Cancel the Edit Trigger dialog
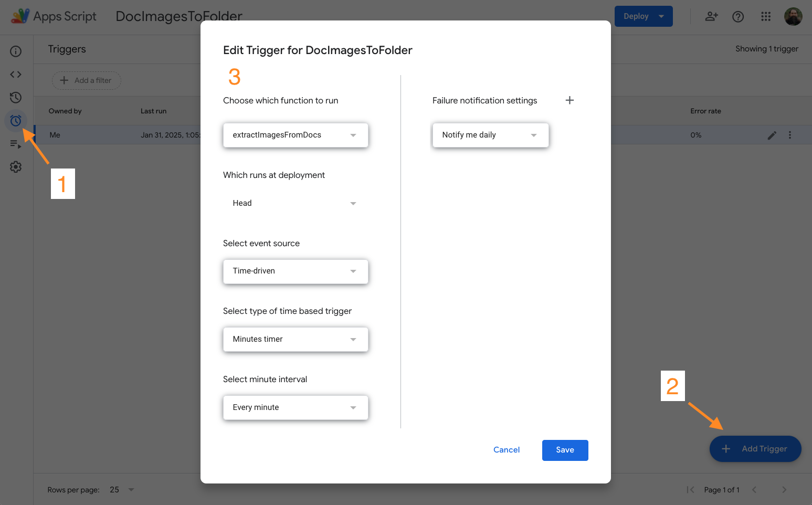This screenshot has width=812, height=505. click(x=507, y=450)
